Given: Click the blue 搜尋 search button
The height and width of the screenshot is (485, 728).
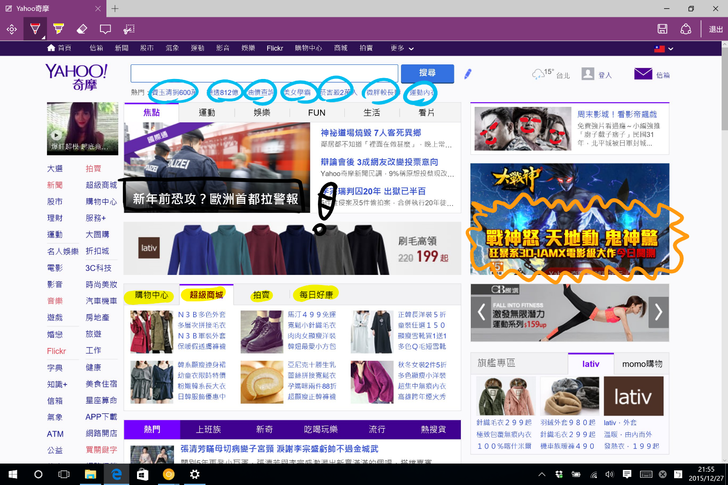Looking at the screenshot, I should pos(427,73).
